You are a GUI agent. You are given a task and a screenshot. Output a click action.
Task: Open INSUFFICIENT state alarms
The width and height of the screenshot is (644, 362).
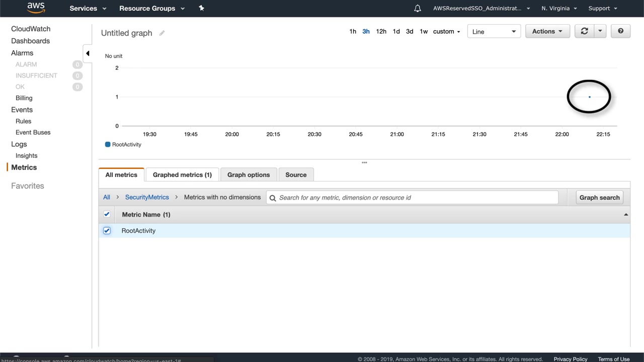36,75
